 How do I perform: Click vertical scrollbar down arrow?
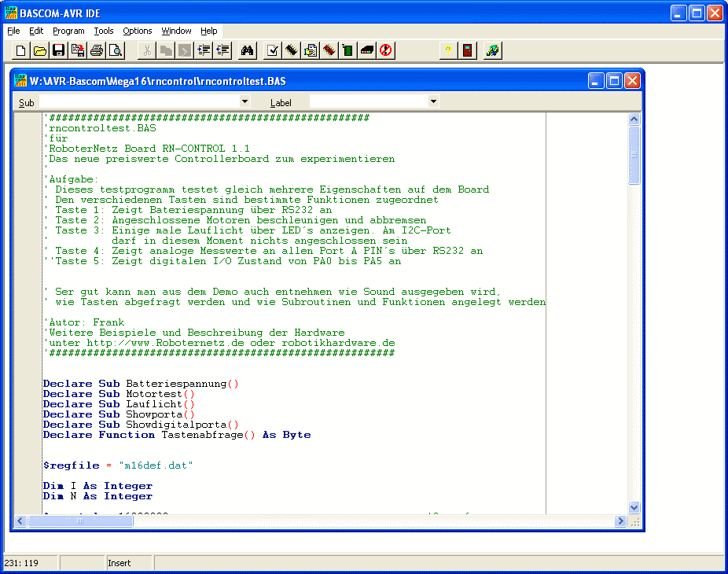pos(634,508)
